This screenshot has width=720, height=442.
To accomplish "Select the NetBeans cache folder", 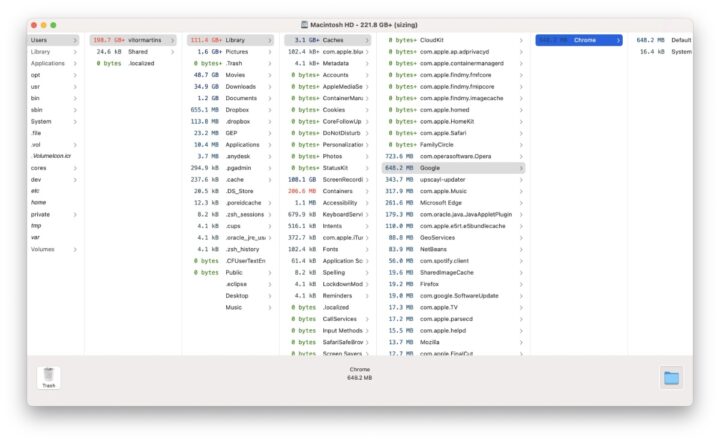I will pos(454,249).
